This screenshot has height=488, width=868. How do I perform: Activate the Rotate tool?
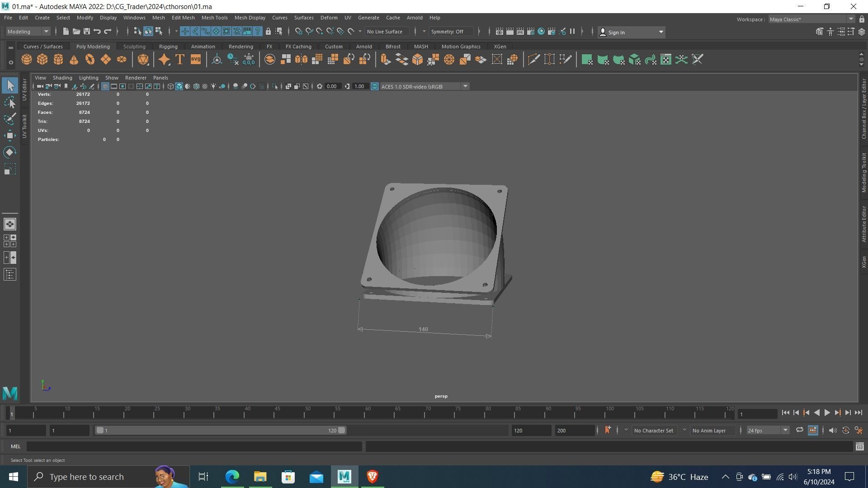pyautogui.click(x=10, y=152)
